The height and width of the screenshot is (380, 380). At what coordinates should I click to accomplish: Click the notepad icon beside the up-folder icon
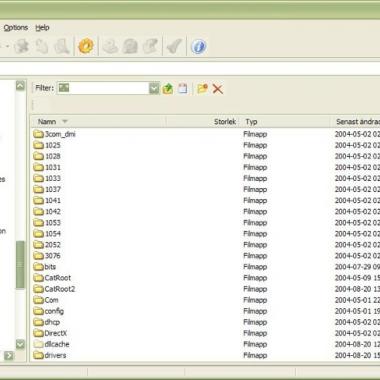tap(182, 88)
